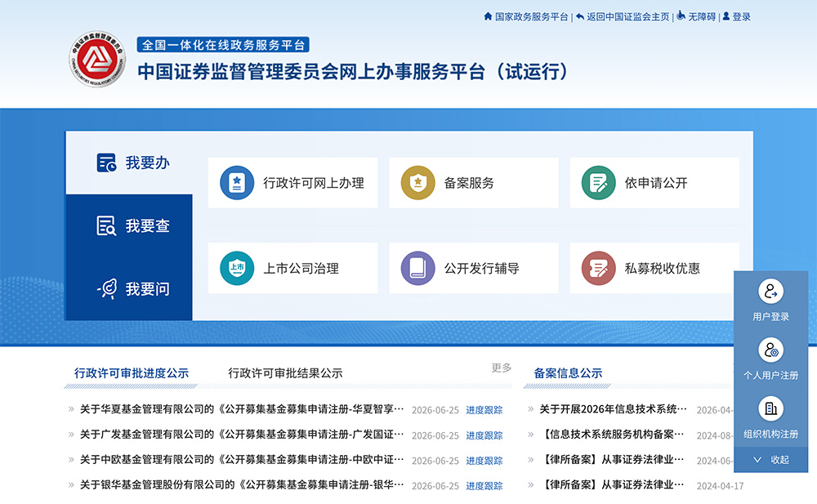The image size is (817, 504).
Task: Click 进度跟踪 for the 银华基金 row
Action: tap(484, 486)
